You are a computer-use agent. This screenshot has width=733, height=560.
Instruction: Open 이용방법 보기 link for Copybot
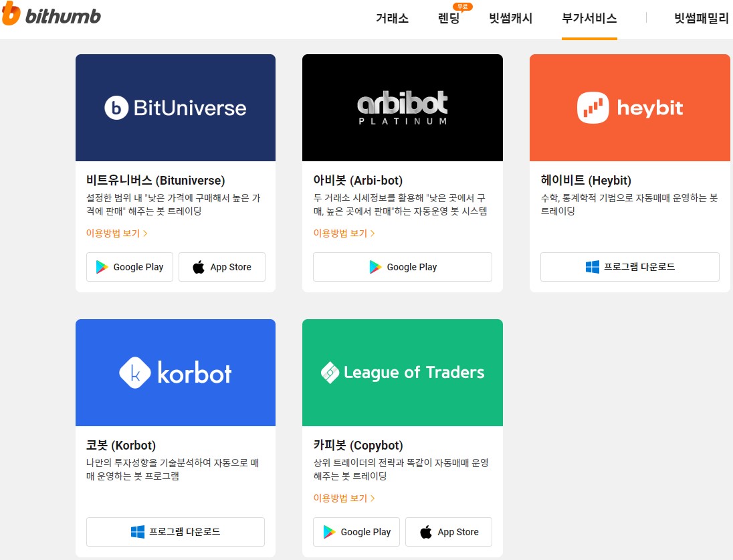pos(344,498)
